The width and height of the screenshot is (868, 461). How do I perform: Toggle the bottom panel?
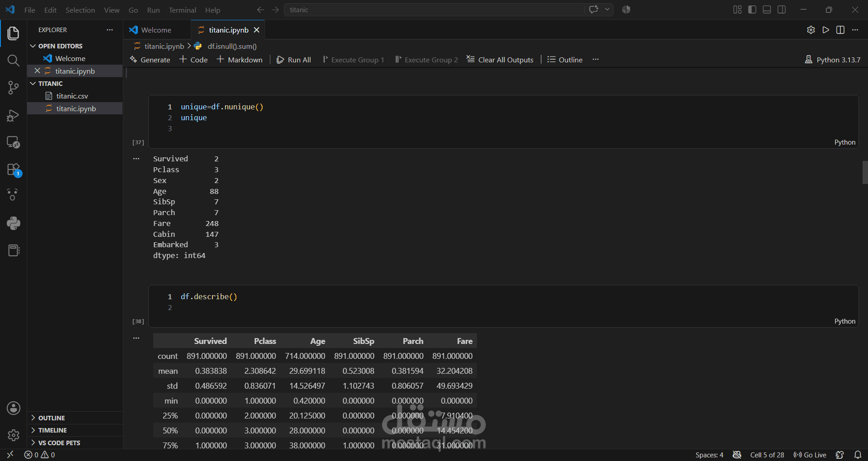(767, 9)
